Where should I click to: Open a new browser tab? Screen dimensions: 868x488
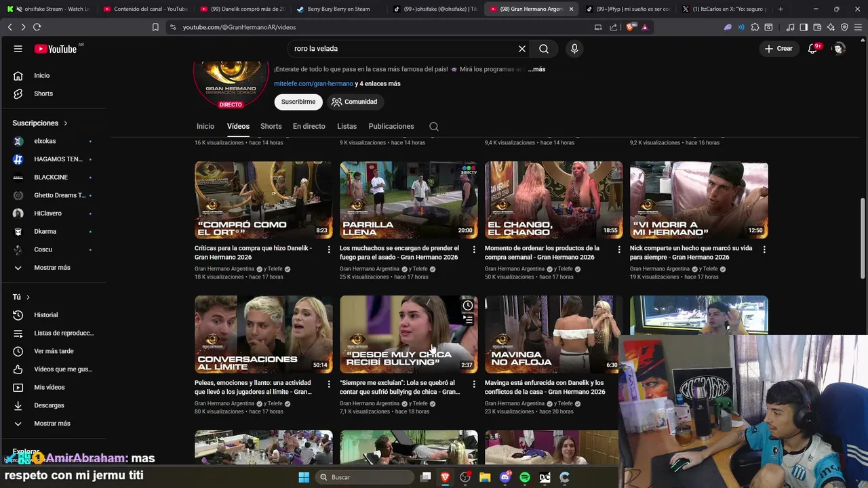point(781,9)
